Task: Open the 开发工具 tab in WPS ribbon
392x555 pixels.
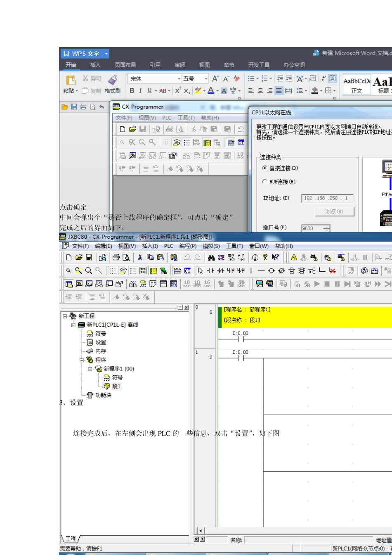Action: [x=259, y=65]
